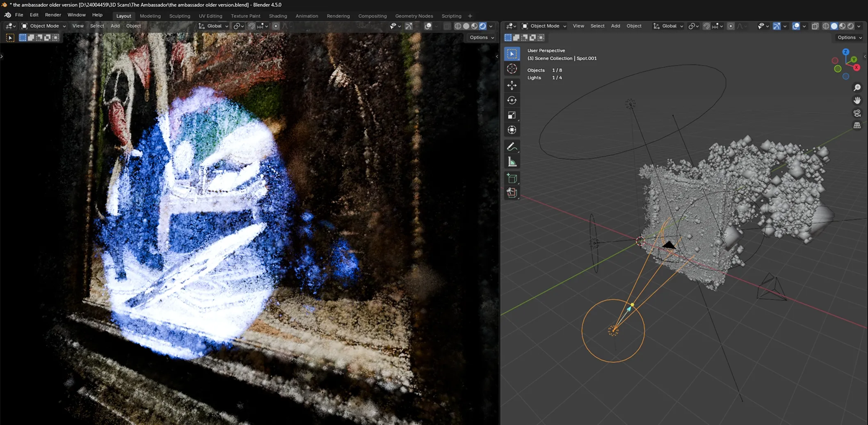
Task: Click the Zoom magnifier in the viewport sidebar
Action: point(857,87)
